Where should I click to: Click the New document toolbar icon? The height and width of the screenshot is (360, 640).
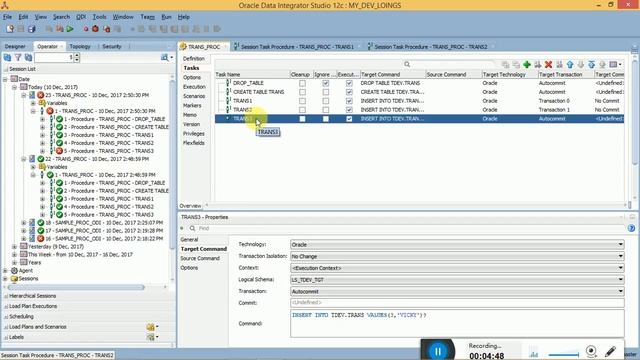click(10, 29)
